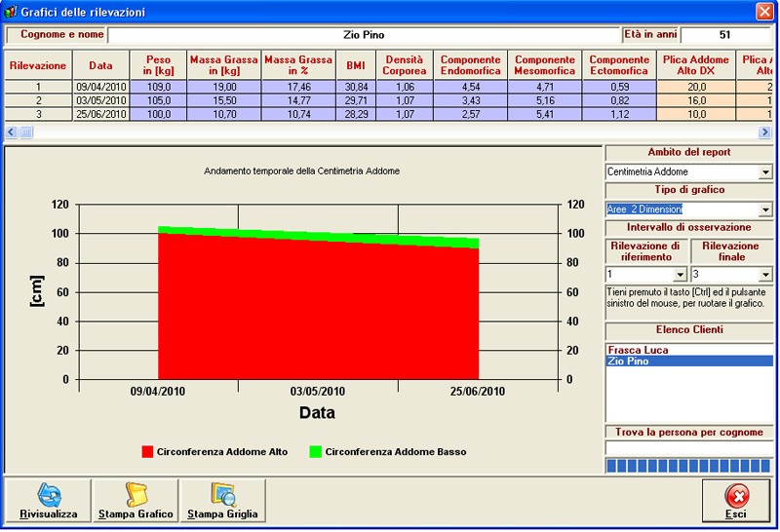Click the Endomorfica value 2,57

(x=471, y=114)
